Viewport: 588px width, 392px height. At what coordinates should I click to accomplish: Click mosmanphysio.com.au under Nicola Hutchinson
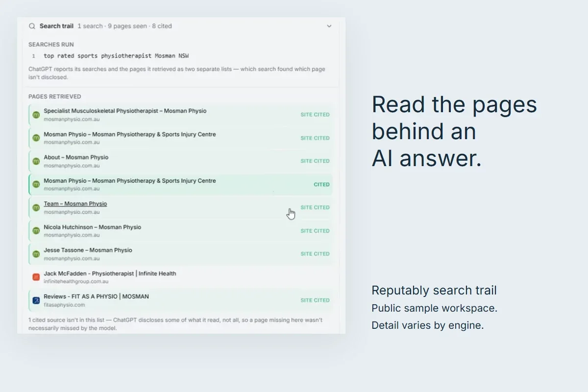point(72,235)
